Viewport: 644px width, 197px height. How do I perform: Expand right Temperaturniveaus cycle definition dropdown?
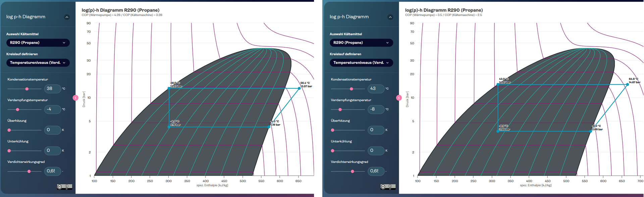pyautogui.click(x=361, y=63)
